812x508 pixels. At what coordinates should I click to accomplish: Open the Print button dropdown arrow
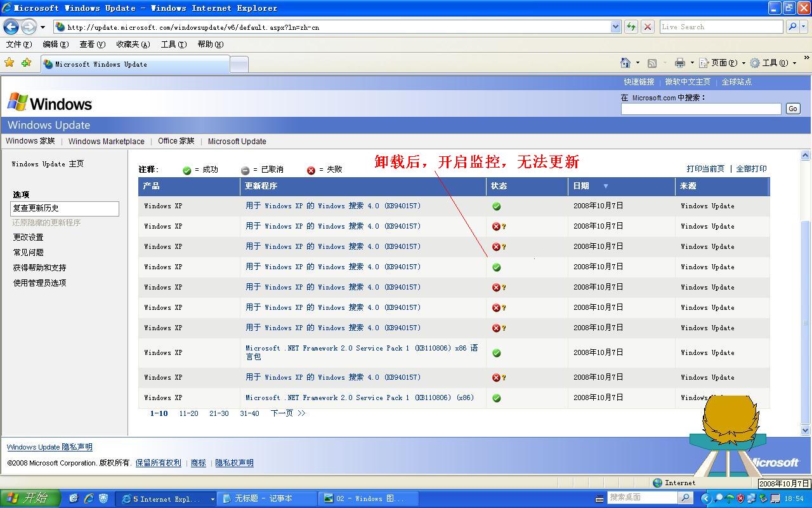point(692,63)
